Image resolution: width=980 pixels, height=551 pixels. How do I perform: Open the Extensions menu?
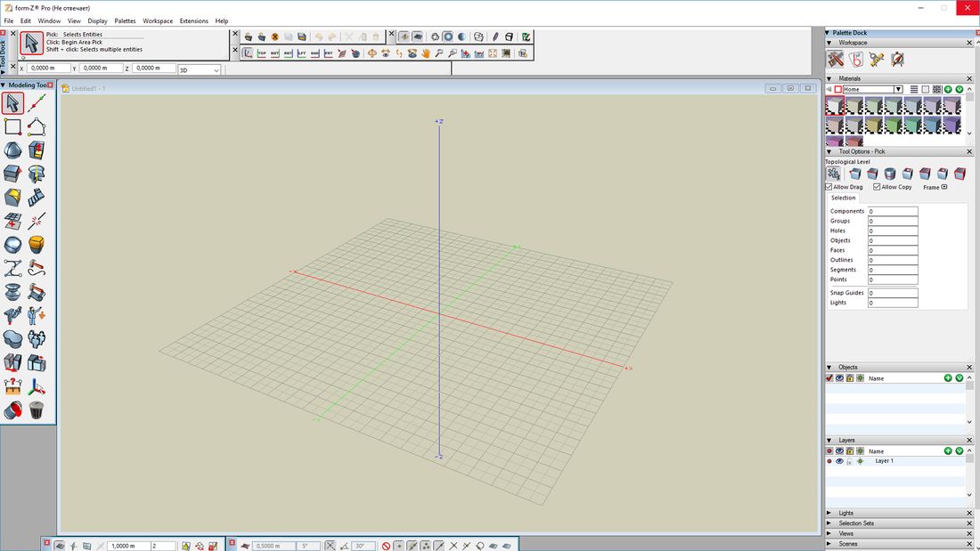[x=193, y=20]
